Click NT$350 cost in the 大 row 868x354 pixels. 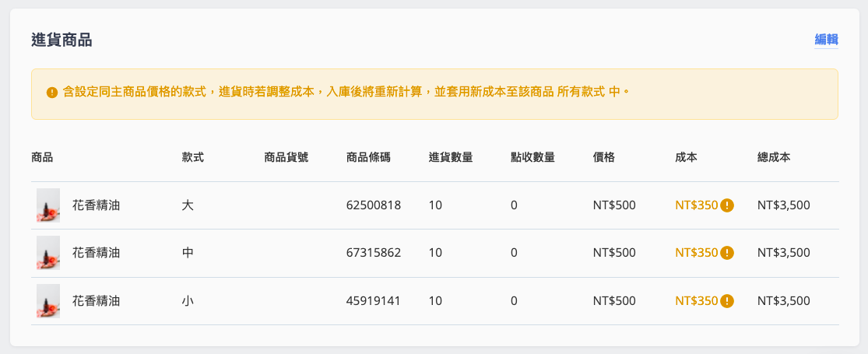pos(697,205)
